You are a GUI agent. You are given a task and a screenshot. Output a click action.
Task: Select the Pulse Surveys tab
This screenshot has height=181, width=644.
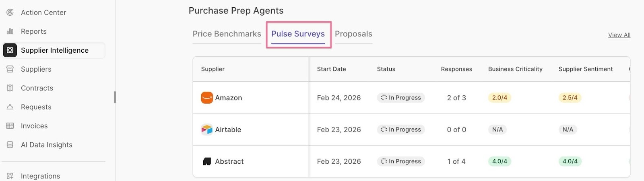(x=298, y=34)
